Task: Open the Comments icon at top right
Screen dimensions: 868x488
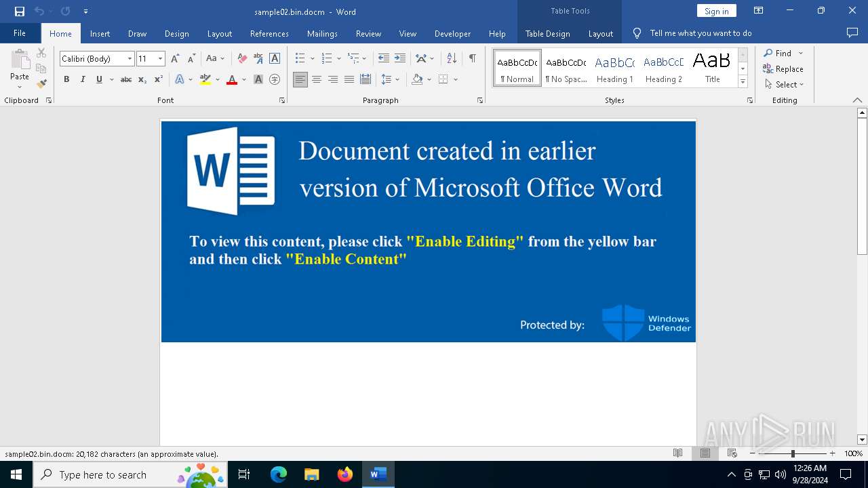Action: click(x=852, y=33)
